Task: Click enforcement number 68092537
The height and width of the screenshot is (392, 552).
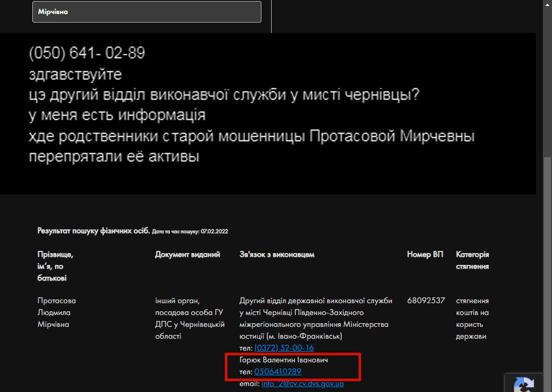Action: (426, 300)
